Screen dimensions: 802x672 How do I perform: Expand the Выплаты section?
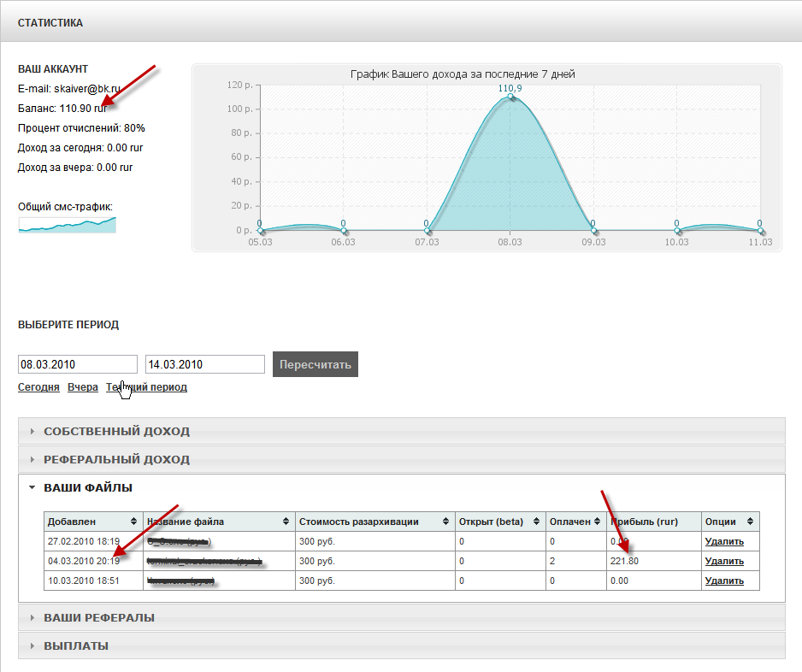[x=75, y=646]
